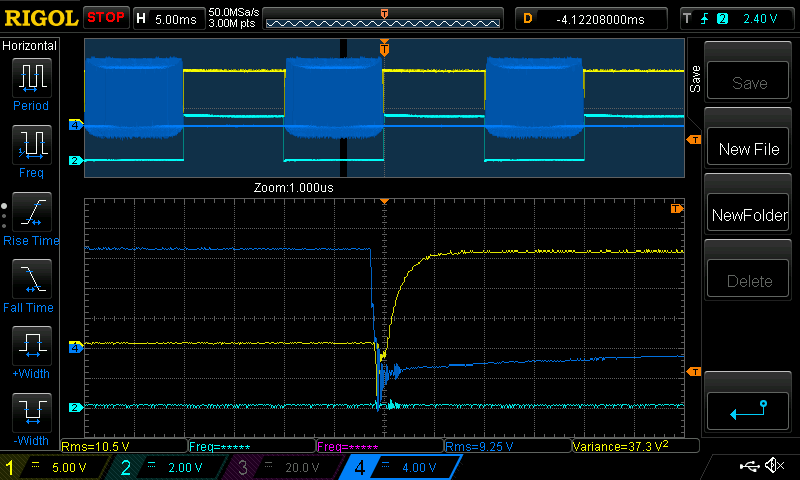Toggle channel 4 at 4.00 V
Screen dimensions: 800x480
coord(395,467)
